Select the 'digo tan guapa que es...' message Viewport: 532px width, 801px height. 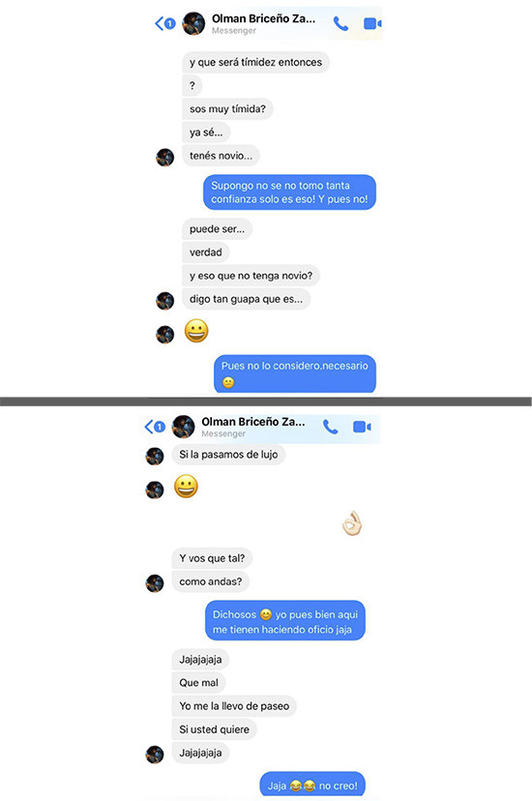[x=246, y=299]
